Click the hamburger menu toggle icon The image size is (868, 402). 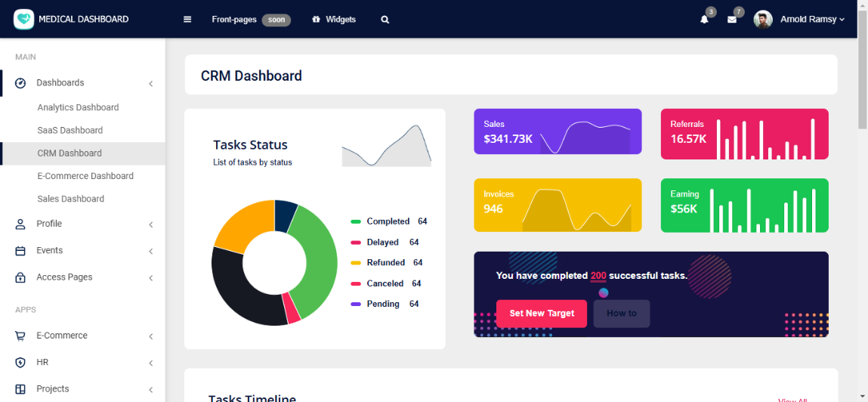click(187, 20)
